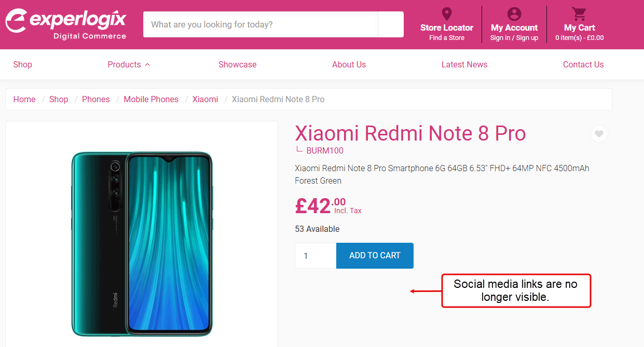Open the Contact Us page
Image resolution: width=644 pixels, height=347 pixels.
(x=583, y=65)
